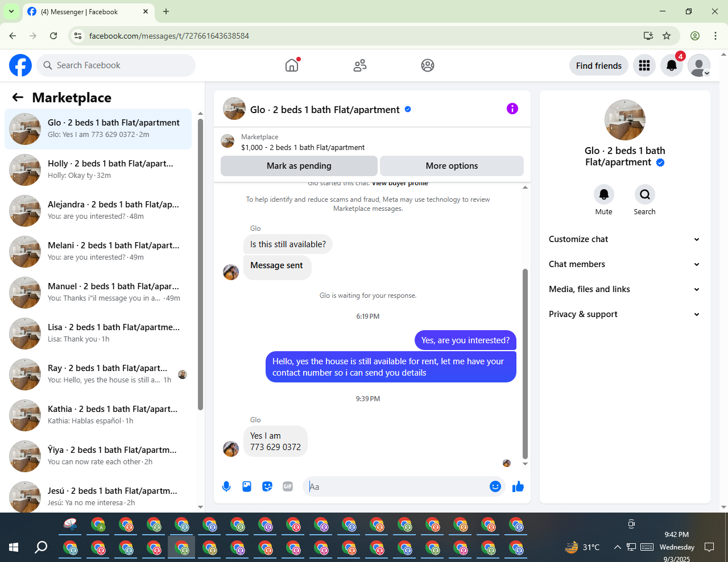Viewport: 728px width, 562px height.
Task: Mute this conversation with the bell icon
Action: point(604,194)
